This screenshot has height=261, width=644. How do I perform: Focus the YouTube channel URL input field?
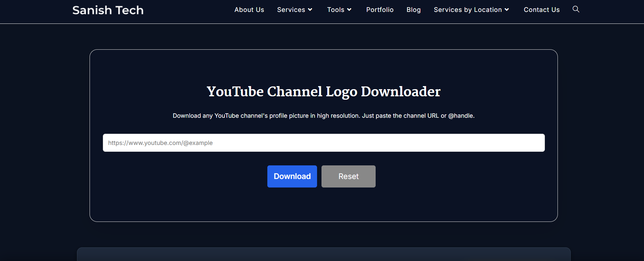click(324, 143)
